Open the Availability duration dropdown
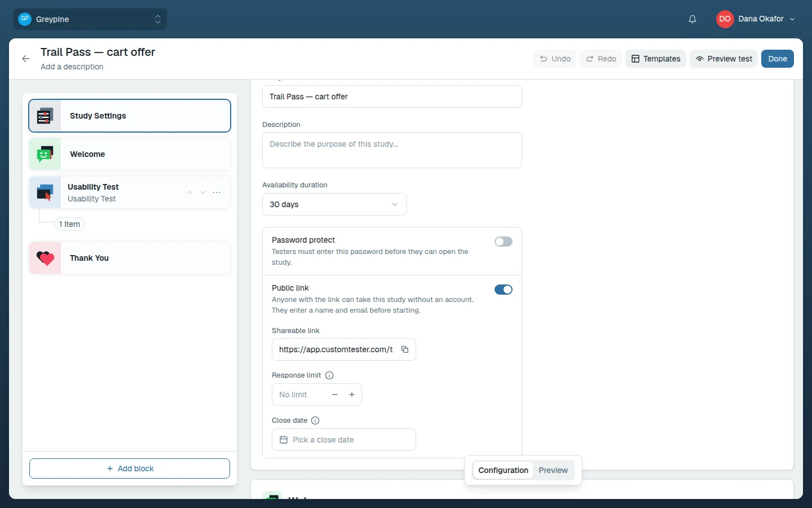The height and width of the screenshot is (508, 812). 334,204
